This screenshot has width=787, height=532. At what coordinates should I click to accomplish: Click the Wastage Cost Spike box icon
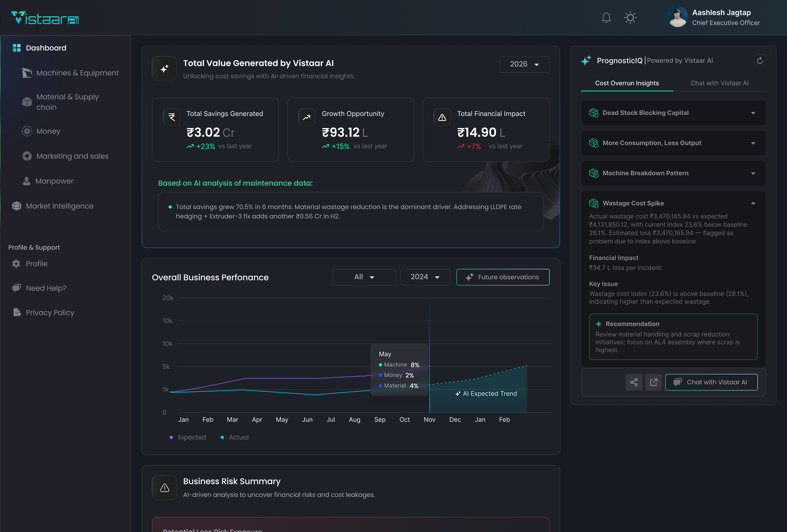(594, 203)
